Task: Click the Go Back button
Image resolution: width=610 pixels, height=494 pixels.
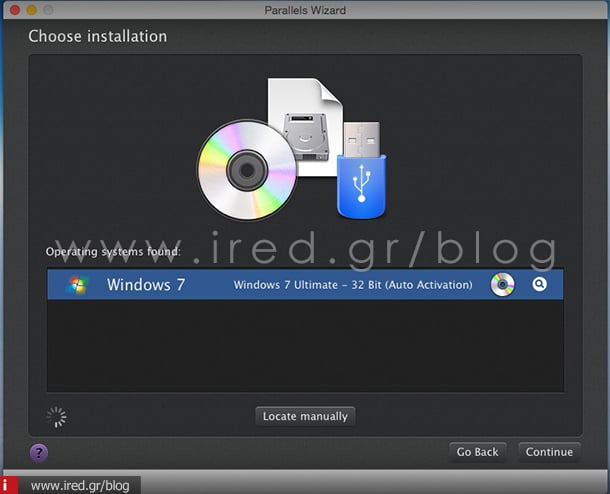Action: [477, 452]
